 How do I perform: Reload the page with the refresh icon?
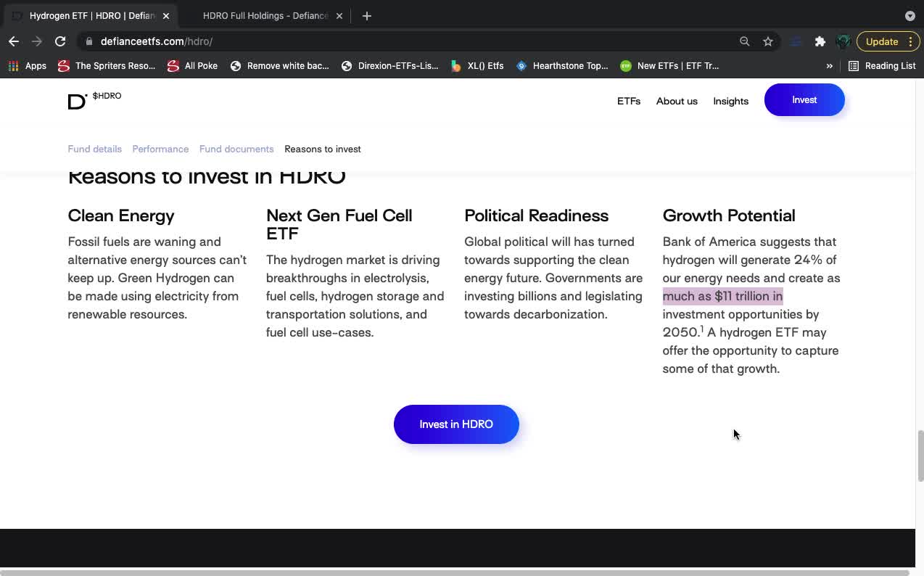60,41
